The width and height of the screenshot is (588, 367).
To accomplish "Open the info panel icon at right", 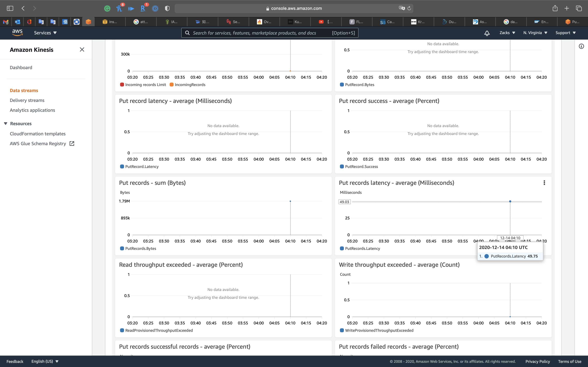I will [581, 46].
